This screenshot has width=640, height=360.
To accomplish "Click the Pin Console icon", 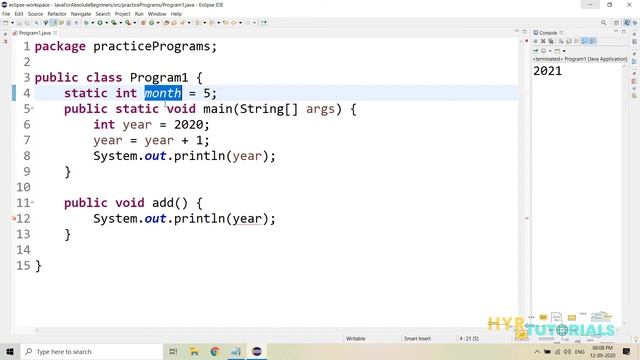I will click(536, 51).
